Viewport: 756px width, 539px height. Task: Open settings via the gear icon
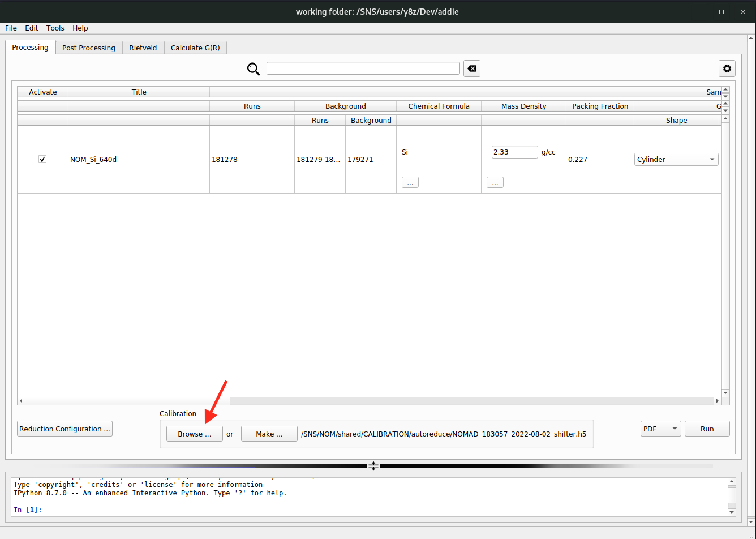[727, 69]
